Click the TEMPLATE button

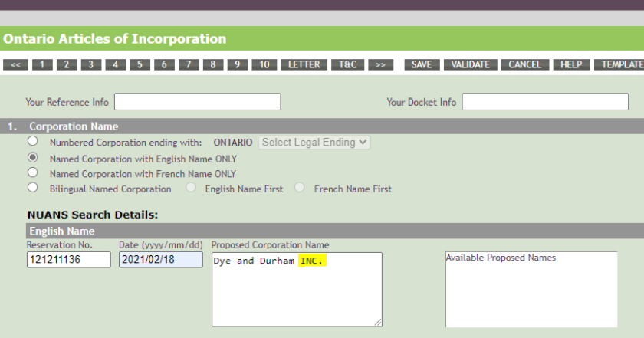coord(619,65)
